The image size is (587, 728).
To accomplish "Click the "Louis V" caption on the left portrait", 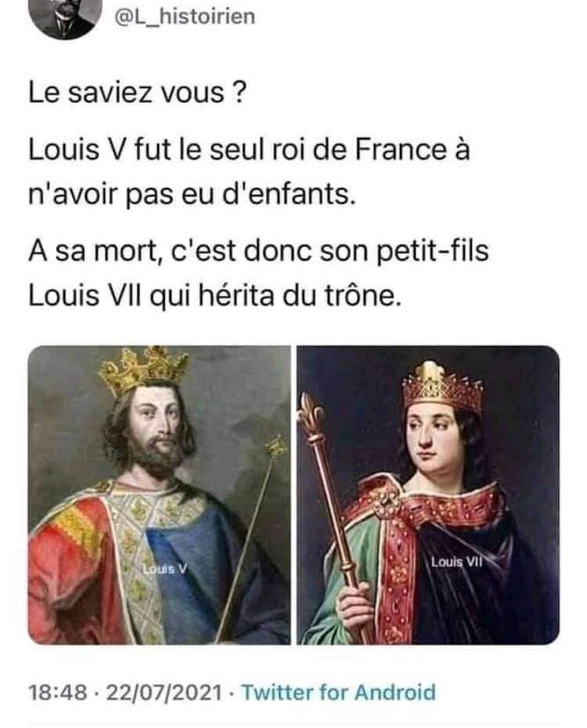I will [164, 569].
